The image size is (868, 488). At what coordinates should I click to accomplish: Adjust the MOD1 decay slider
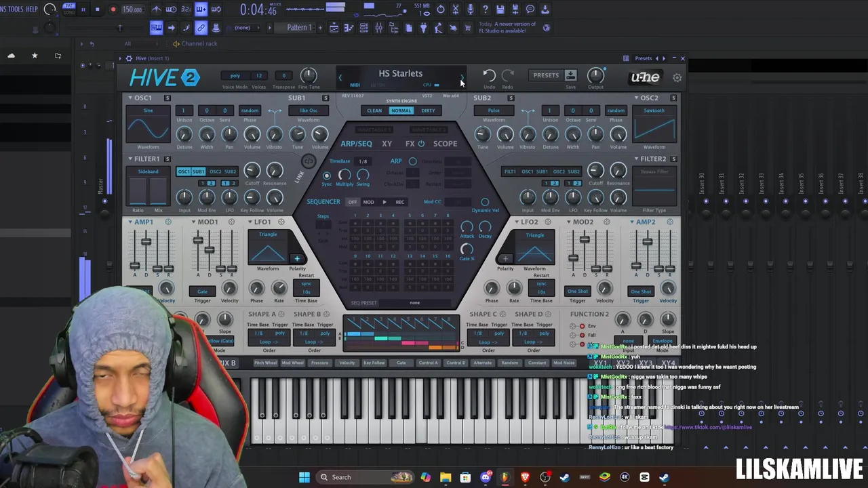coord(209,251)
